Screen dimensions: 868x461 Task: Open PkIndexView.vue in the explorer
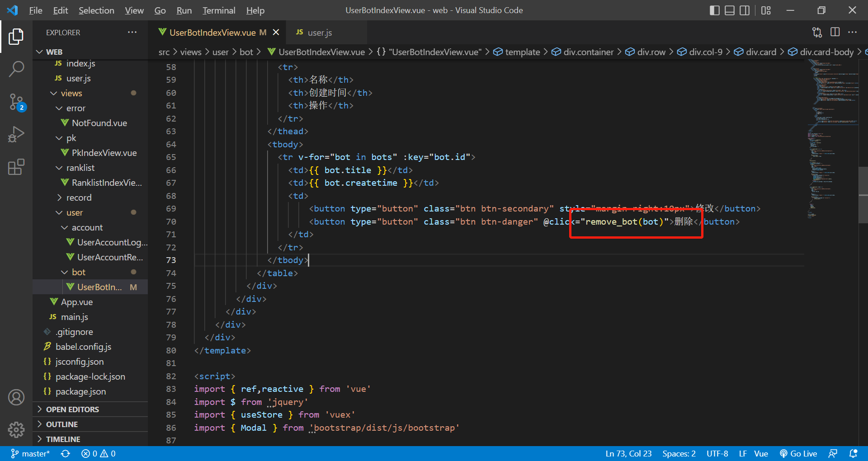(x=104, y=153)
